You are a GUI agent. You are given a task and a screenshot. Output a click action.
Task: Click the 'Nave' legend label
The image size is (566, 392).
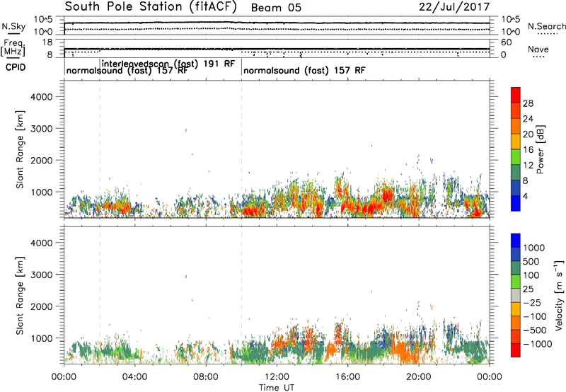[x=538, y=49]
